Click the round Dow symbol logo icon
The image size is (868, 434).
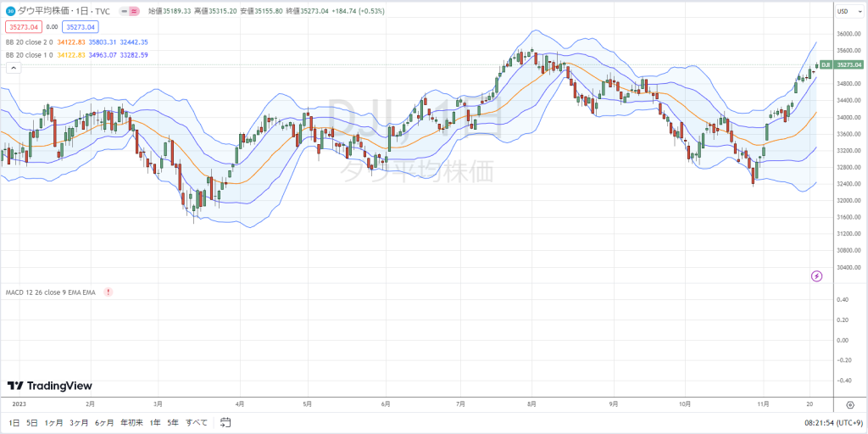pyautogui.click(x=10, y=11)
